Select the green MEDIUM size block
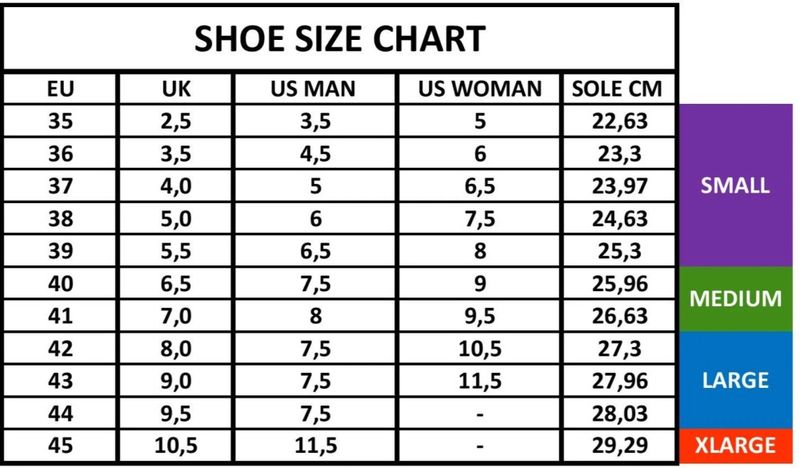The image size is (800, 468). [x=736, y=298]
